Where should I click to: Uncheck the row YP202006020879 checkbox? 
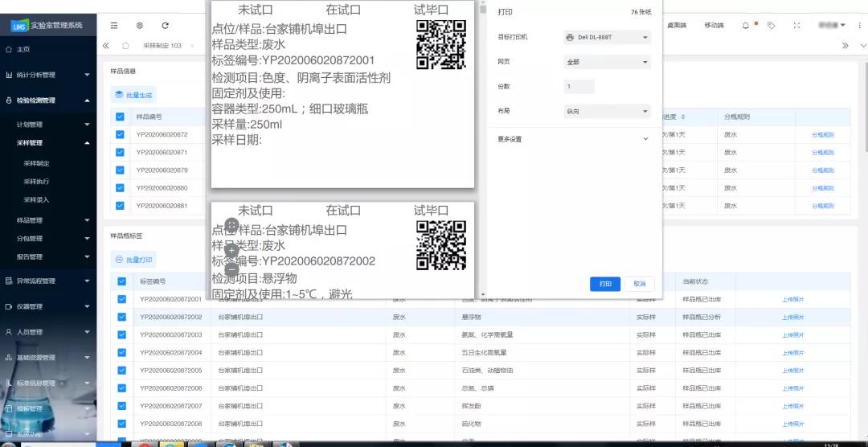(120, 170)
